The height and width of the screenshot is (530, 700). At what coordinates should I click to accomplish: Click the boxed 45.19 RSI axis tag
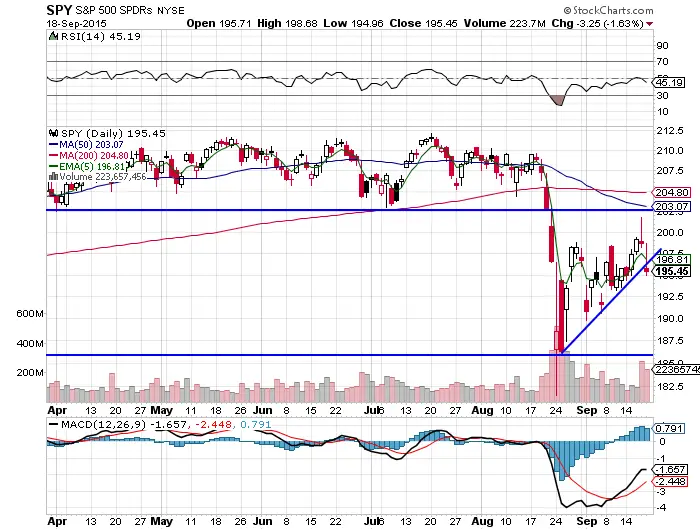669,83
